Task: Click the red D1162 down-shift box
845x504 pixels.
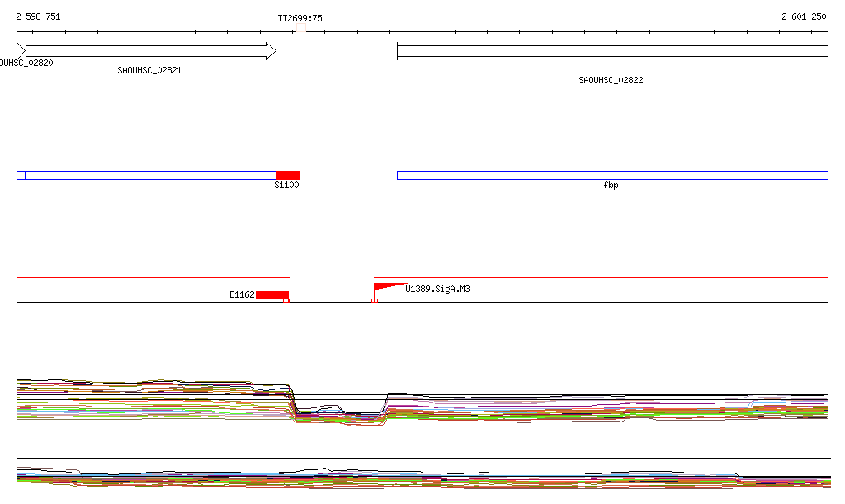Action: point(272,294)
